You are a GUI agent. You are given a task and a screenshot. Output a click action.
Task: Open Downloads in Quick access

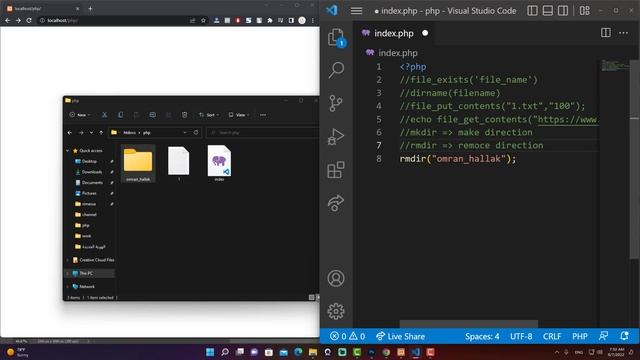[x=91, y=172]
